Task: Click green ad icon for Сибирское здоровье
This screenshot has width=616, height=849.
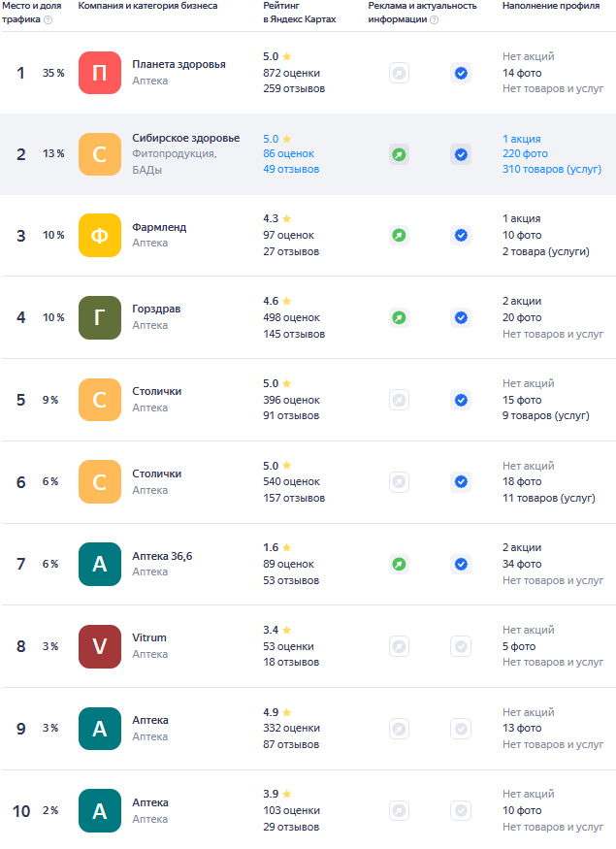Action: [x=399, y=155]
